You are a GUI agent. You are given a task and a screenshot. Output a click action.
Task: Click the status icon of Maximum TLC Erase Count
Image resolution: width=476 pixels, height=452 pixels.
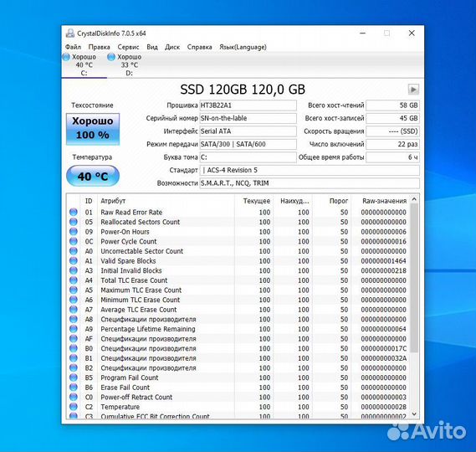(74, 290)
